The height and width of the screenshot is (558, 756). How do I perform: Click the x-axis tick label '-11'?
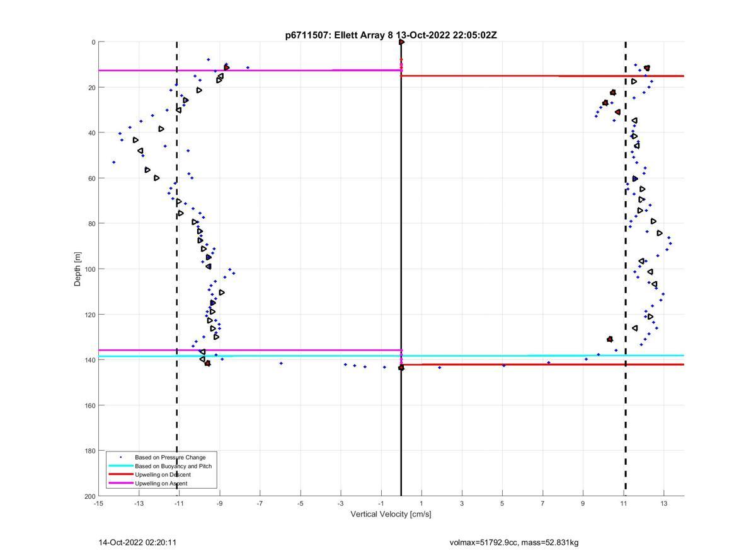click(179, 503)
